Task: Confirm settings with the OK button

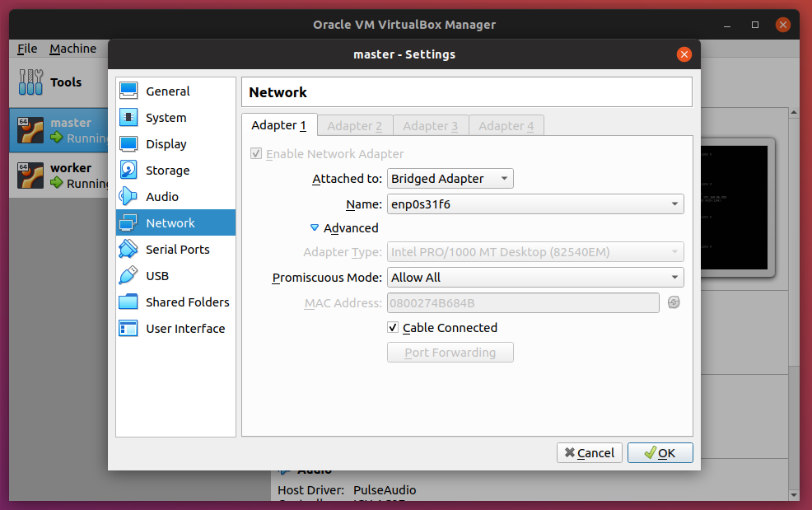Action: (x=660, y=452)
